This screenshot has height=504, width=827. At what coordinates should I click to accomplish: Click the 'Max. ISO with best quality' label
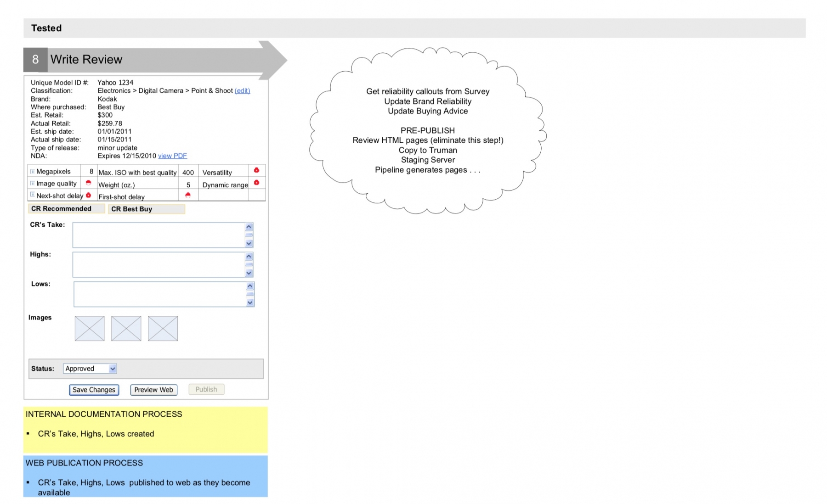tap(137, 173)
